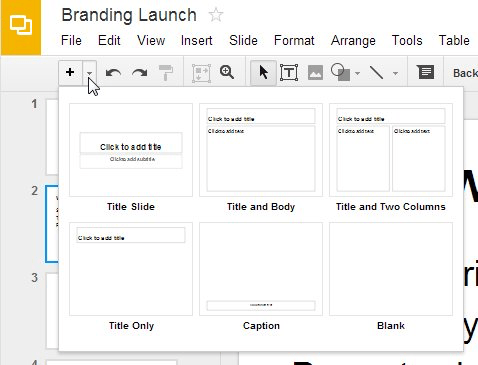The height and width of the screenshot is (365, 478).
Task: Select slide 3 in the filmstrip
Action: [x=52, y=311]
